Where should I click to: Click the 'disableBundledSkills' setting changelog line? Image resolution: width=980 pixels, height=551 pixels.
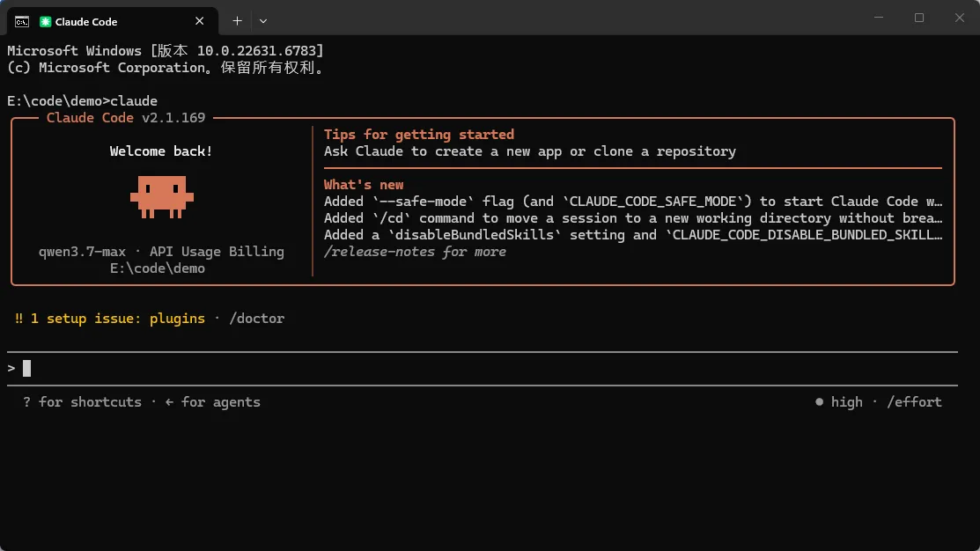pyautogui.click(x=632, y=235)
